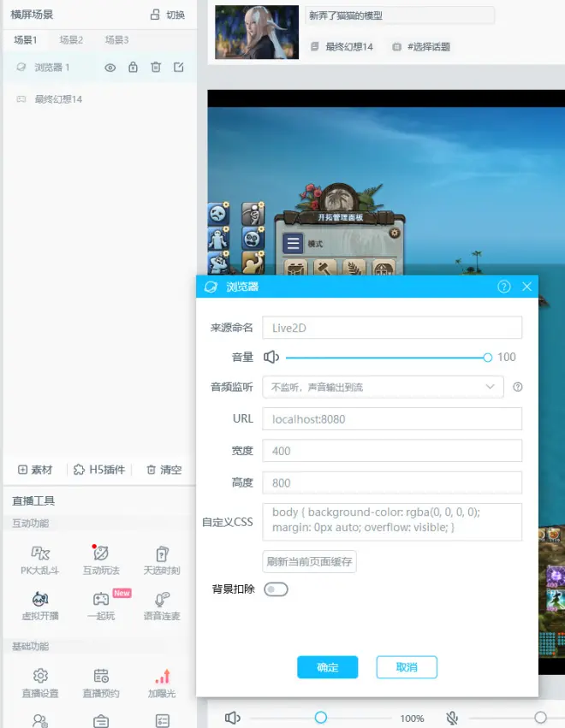Click 刷新当前页面缓存 button
The width and height of the screenshot is (565, 728).
click(309, 562)
